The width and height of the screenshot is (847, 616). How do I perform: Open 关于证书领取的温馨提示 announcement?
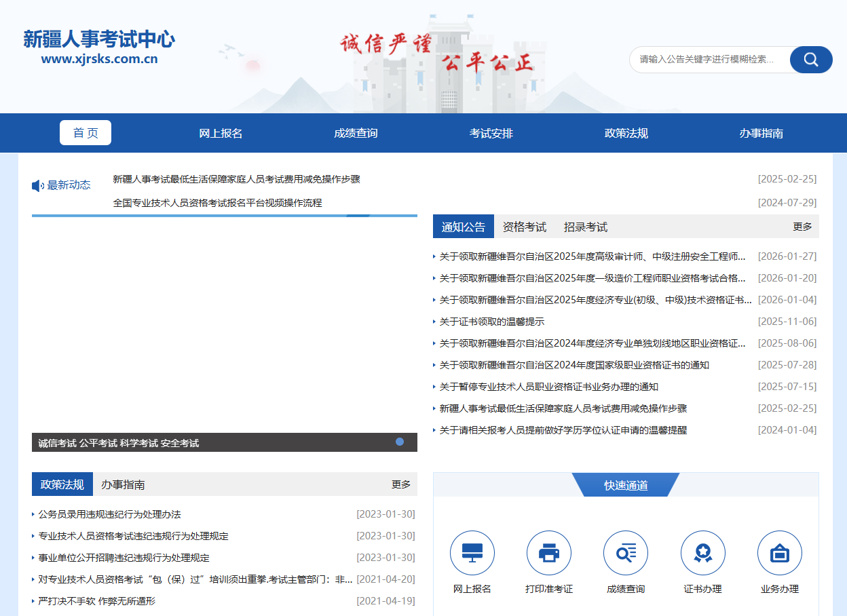coord(491,322)
